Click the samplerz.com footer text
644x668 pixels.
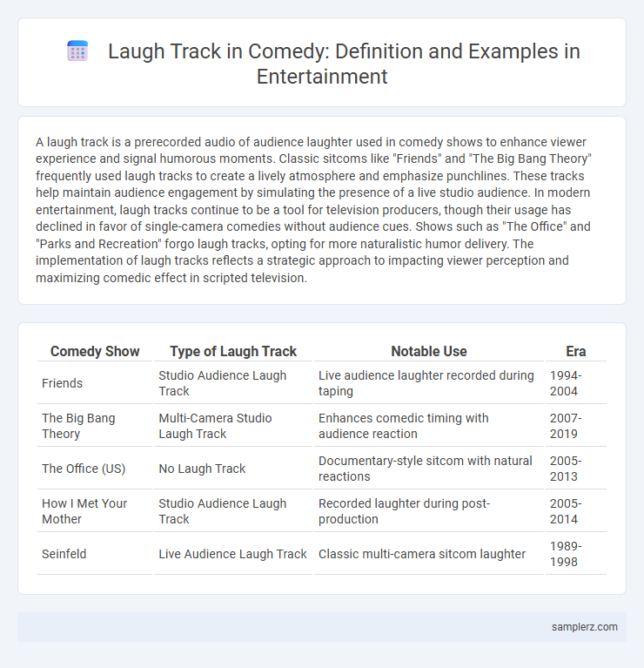click(585, 627)
